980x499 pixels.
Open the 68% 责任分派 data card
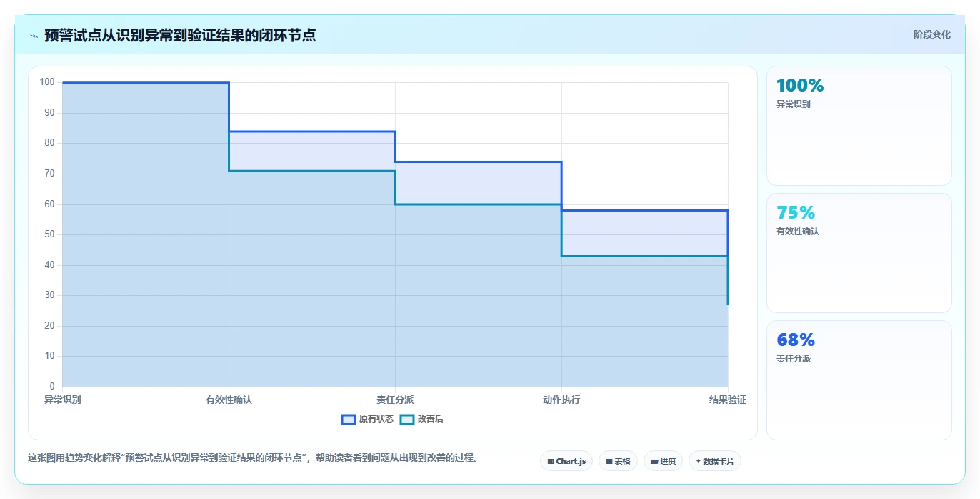[859, 380]
